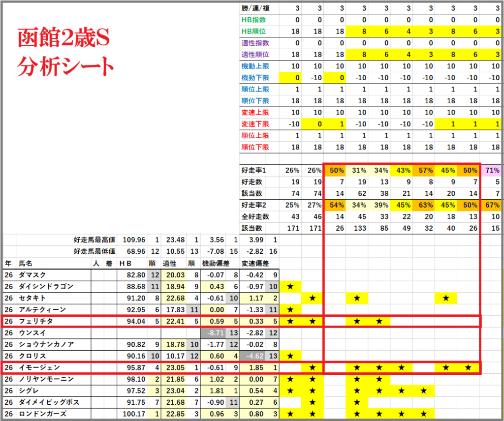Click the 函館2歳S title text

pyautogui.click(x=63, y=38)
